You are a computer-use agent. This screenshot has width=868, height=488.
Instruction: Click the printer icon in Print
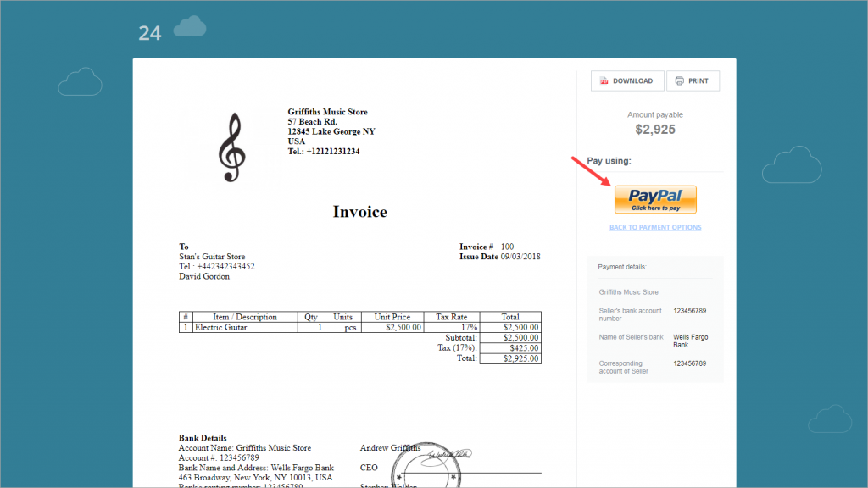(679, 80)
